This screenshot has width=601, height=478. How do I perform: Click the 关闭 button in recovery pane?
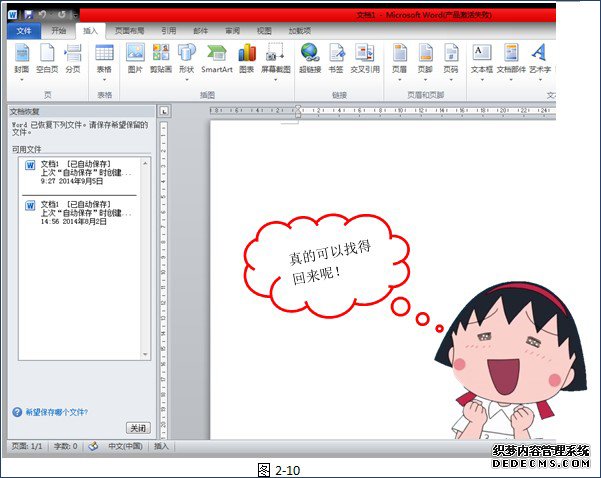138,427
